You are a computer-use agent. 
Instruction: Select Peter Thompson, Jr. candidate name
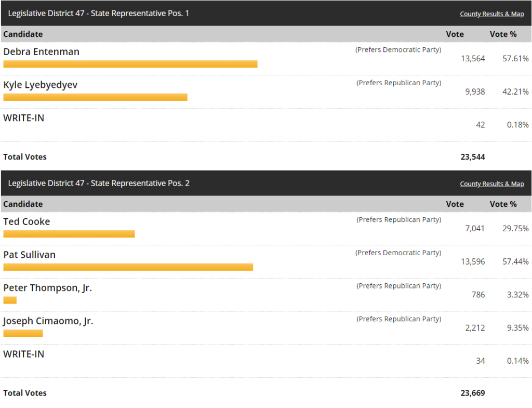point(47,288)
